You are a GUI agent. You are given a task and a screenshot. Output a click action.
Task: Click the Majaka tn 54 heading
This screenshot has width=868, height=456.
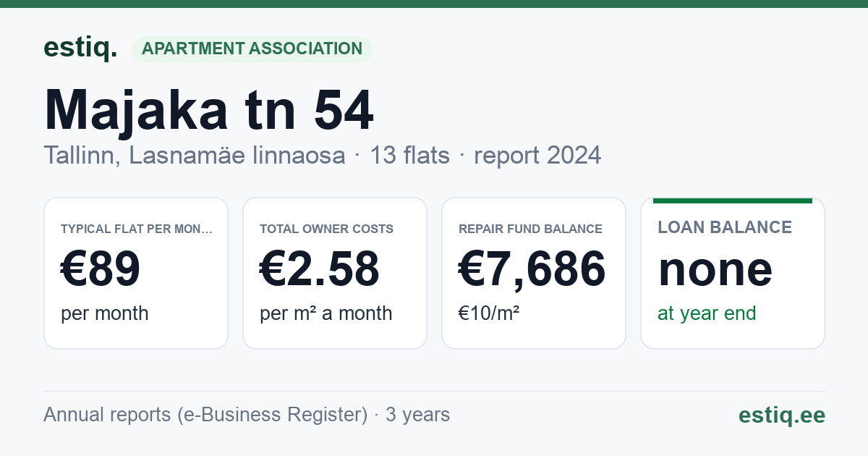pos(209,111)
